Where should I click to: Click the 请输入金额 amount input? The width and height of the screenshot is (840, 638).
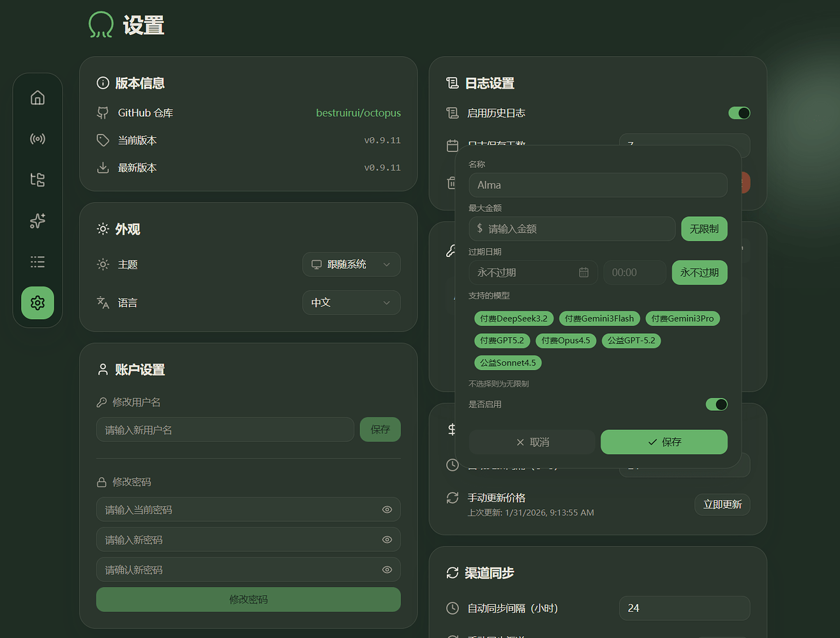[572, 229]
